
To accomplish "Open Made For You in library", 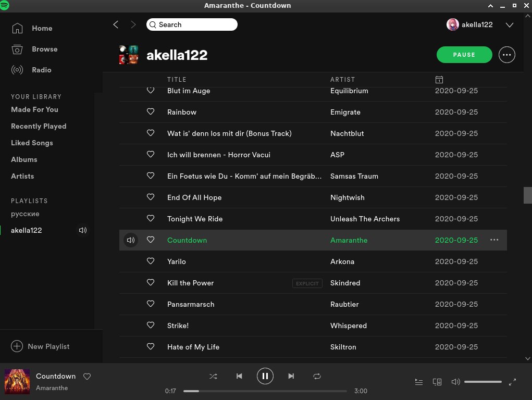I will pyautogui.click(x=34, y=109).
